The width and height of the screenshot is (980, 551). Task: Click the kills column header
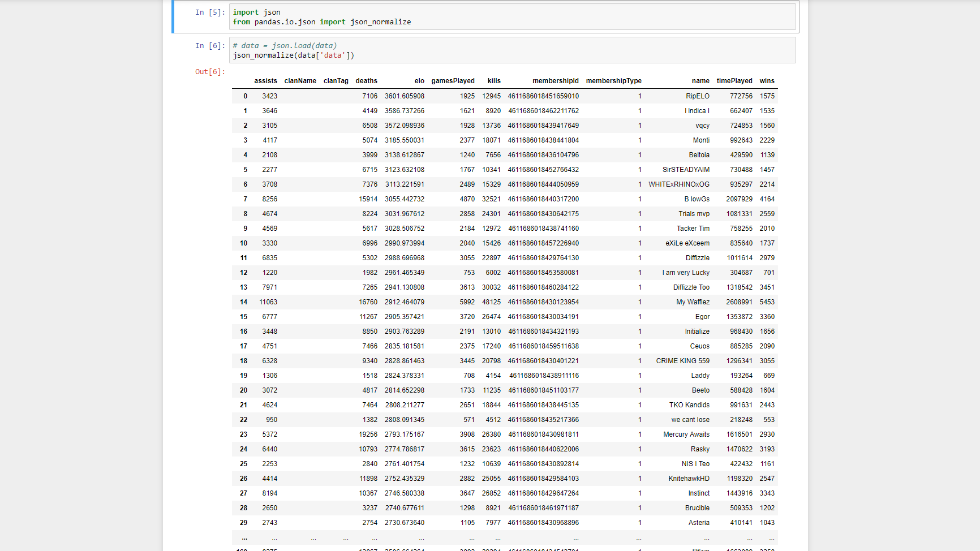tap(495, 81)
